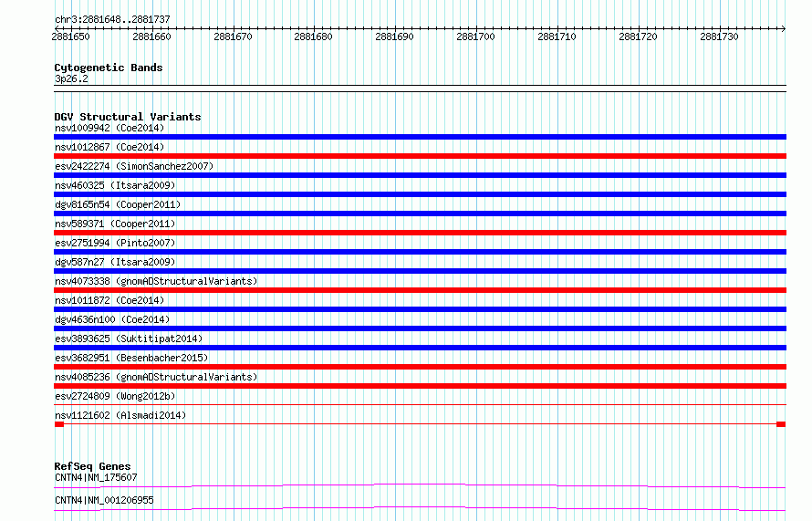The image size is (812, 521).
Task: Open variant nsv1012867 (Coe2014) label
Action: 109,147
